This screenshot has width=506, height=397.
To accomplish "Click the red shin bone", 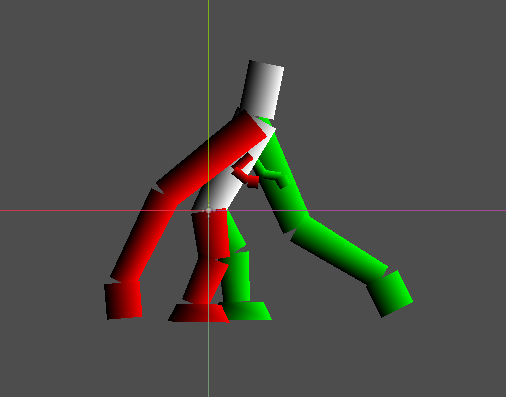I will coord(205,281).
